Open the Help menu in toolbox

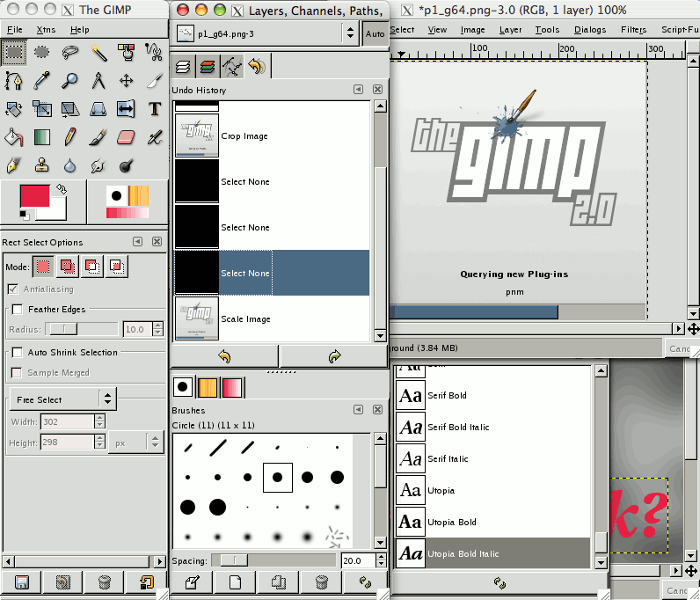[x=80, y=30]
